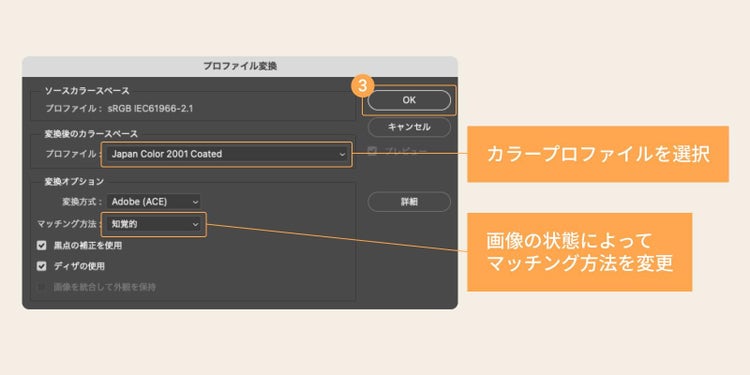Toggle the 黒点の補正を使用 checkbox
This screenshot has height=375, width=750.
pyautogui.click(x=42, y=246)
